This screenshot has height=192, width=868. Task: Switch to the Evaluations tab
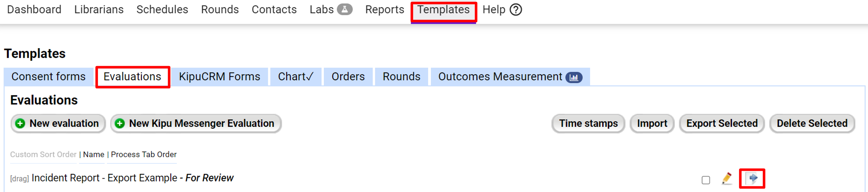[132, 77]
